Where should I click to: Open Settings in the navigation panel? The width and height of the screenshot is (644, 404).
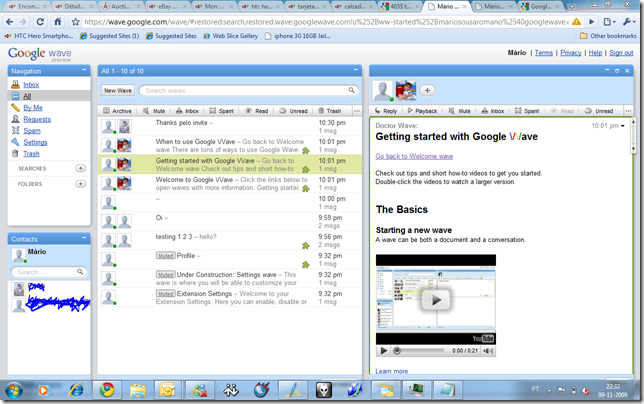[35, 142]
